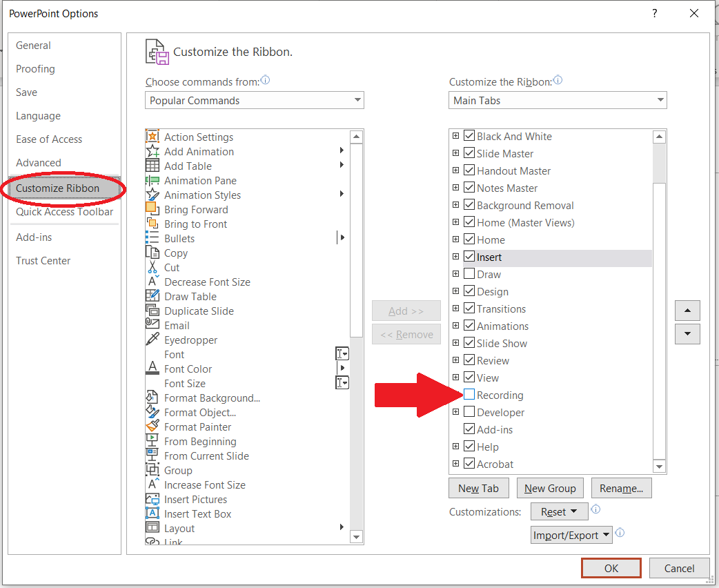
Task: Toggle the Review tab checkbox
Action: tap(469, 360)
